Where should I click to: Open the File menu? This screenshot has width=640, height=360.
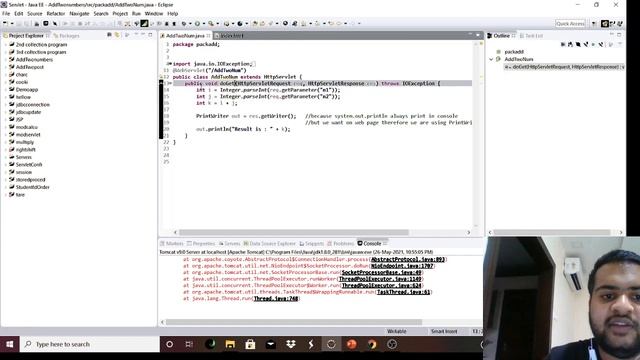click(x=6, y=13)
